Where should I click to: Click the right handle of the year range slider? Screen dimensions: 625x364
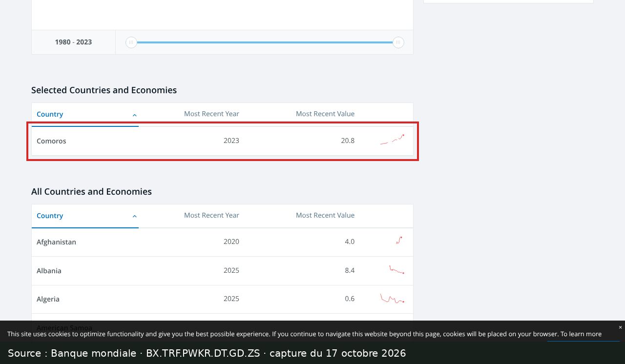[398, 42]
